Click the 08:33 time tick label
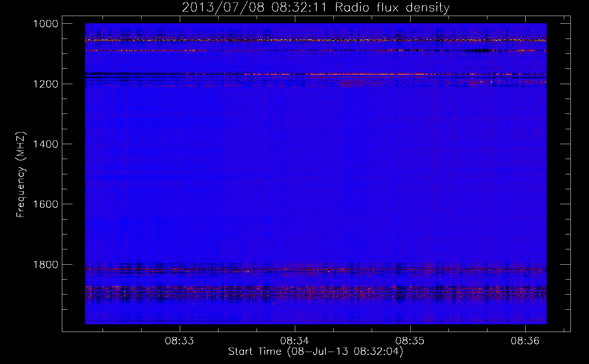Image resolution: width=589 pixels, height=364 pixels. pos(179,341)
